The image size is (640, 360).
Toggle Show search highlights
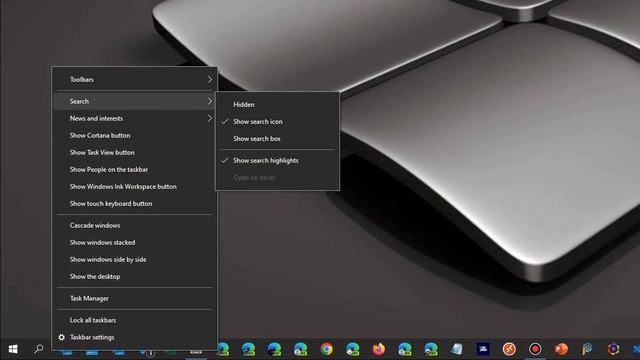pyautogui.click(x=277, y=160)
